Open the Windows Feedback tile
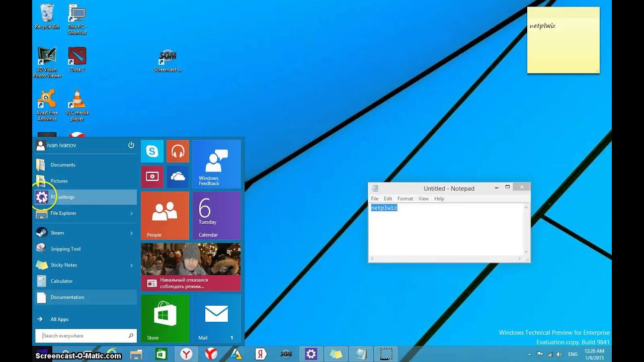This screenshot has height=362, width=644. point(216,164)
